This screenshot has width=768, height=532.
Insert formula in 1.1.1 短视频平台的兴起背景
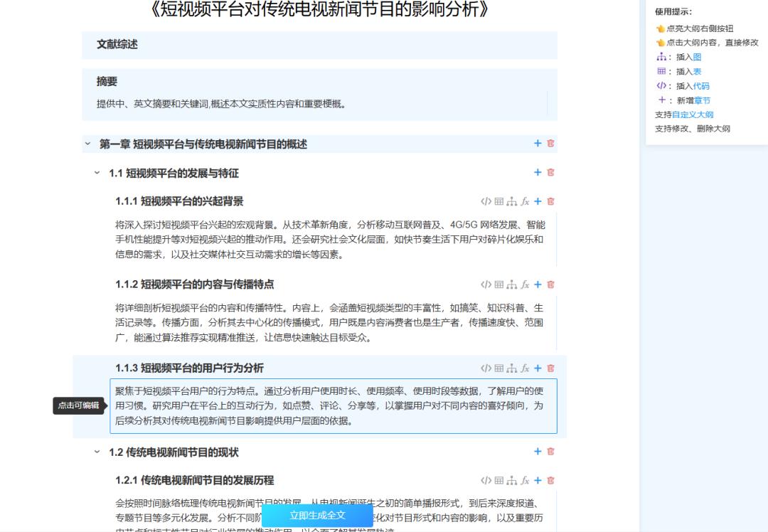[525, 201]
